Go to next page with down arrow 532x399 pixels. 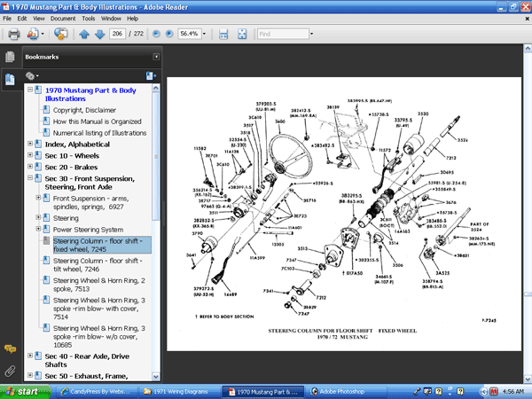[99, 34]
